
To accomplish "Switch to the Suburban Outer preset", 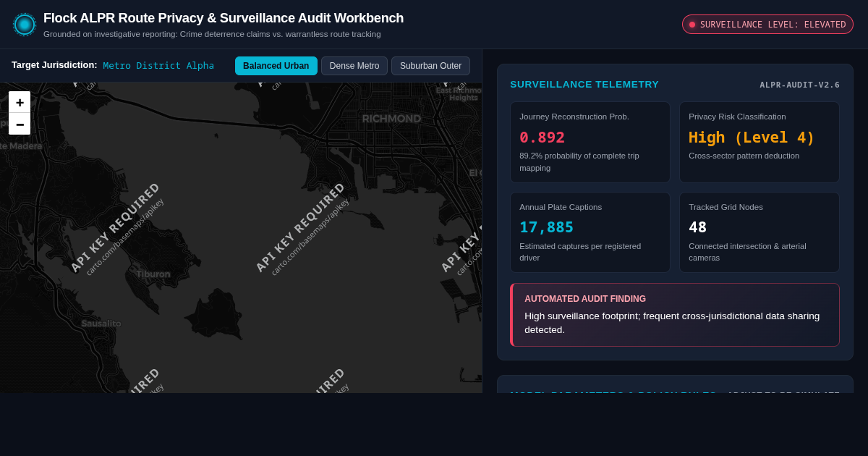I will tap(430, 66).
